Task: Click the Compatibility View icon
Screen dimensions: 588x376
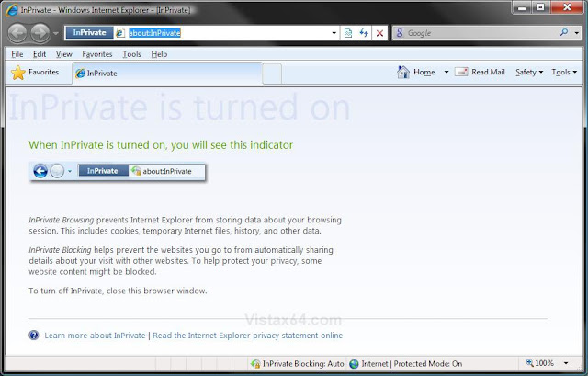Action: [x=348, y=33]
